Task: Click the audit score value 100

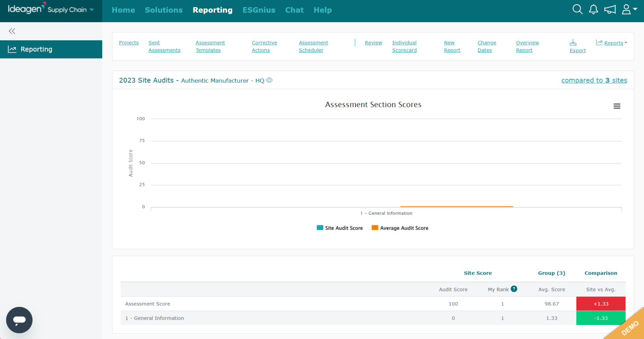Action: [453, 304]
